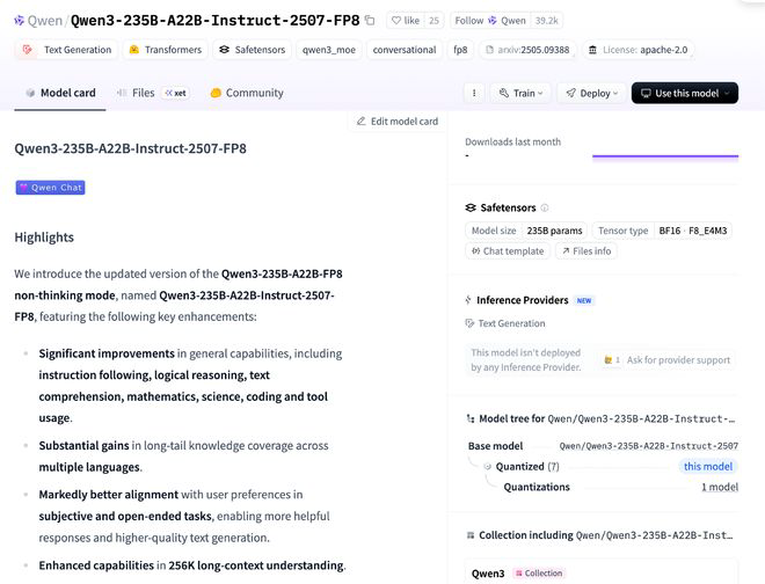Expand the Deploy dropdown

tap(591, 93)
